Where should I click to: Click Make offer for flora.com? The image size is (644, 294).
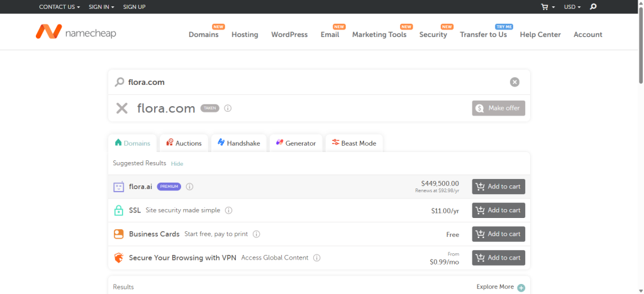click(x=498, y=108)
